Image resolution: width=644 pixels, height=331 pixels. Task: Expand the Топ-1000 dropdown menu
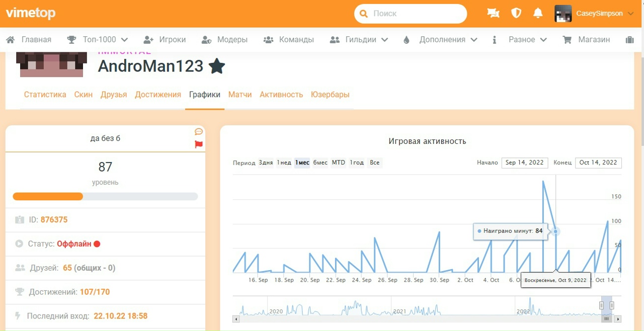tap(98, 40)
